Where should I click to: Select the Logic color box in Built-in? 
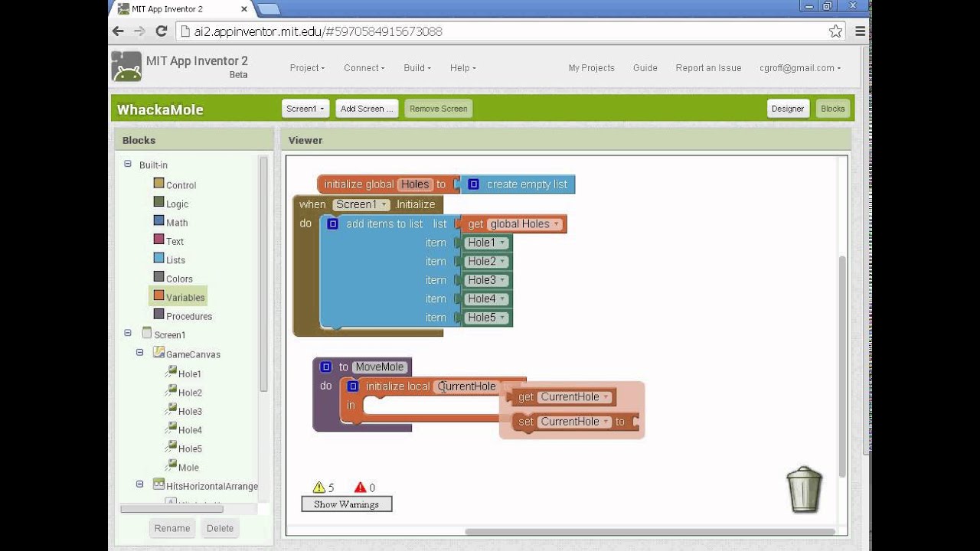point(158,203)
